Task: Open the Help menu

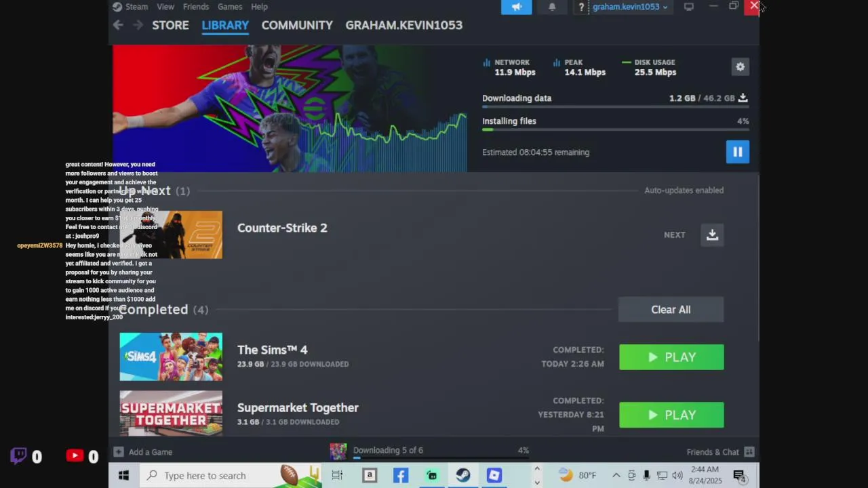Action: [259, 7]
